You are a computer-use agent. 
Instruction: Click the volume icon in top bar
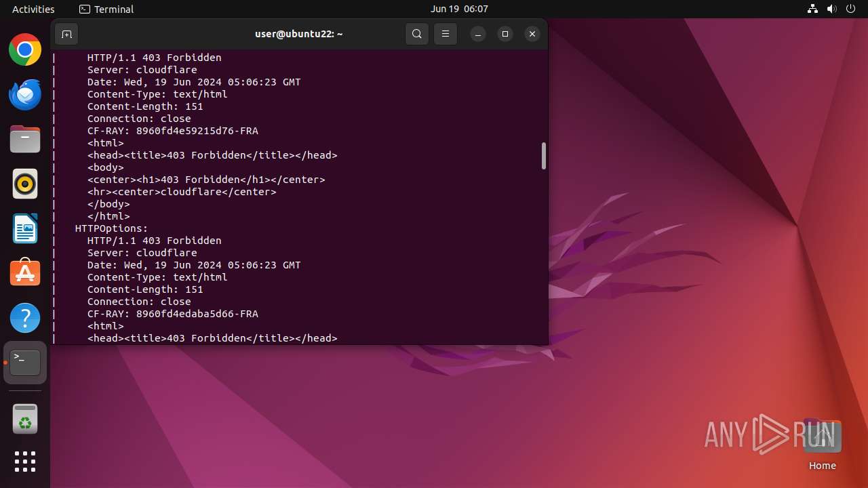832,9
